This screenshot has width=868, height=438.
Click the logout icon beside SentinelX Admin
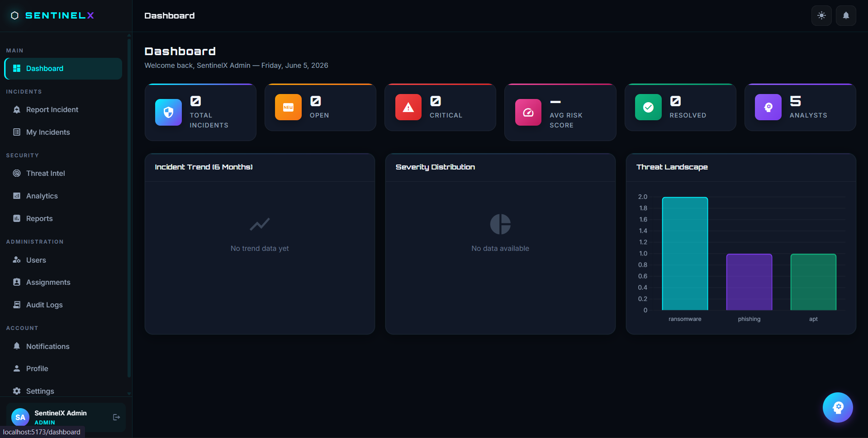point(116,417)
